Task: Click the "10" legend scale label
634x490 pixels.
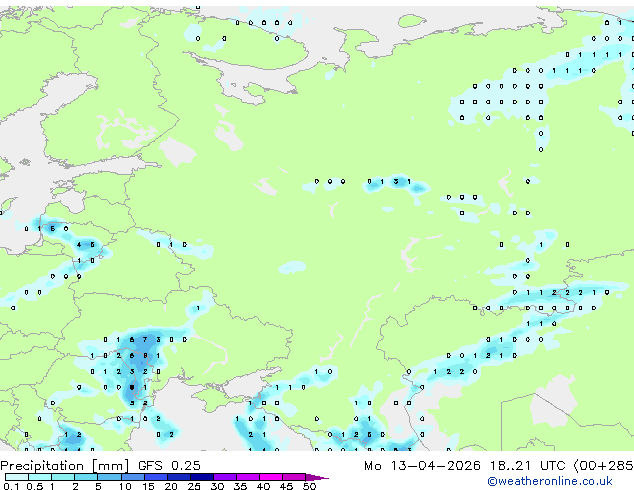Action: click(125, 486)
